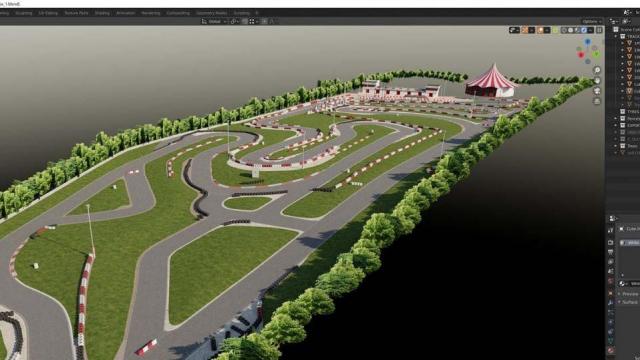Click the red X axis gizmo

click(x=581, y=55)
